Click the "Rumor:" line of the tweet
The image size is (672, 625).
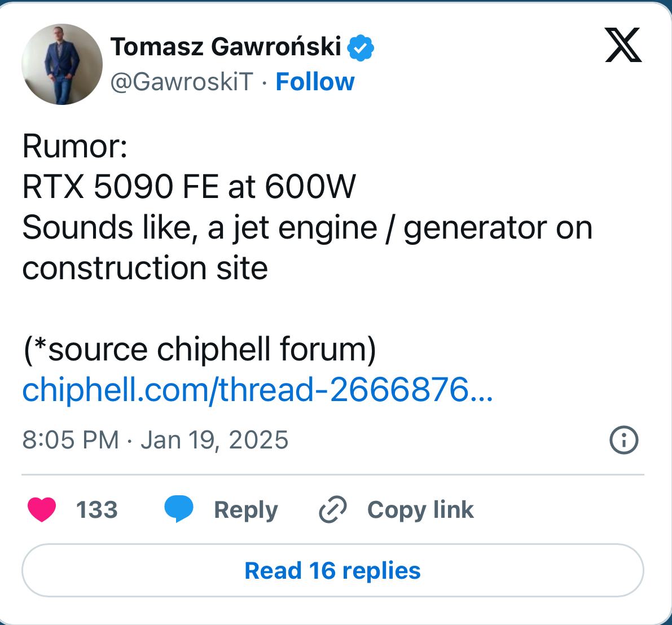[x=75, y=147]
